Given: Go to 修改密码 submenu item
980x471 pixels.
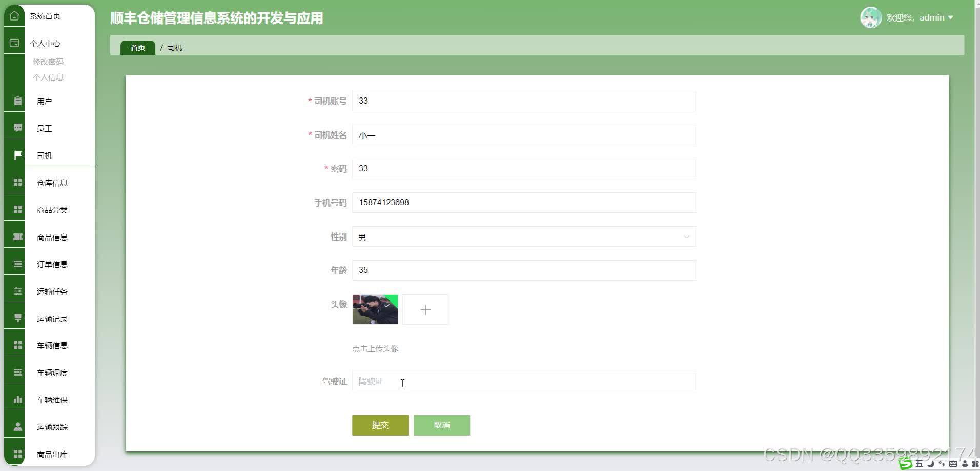Looking at the screenshot, I should pos(48,62).
